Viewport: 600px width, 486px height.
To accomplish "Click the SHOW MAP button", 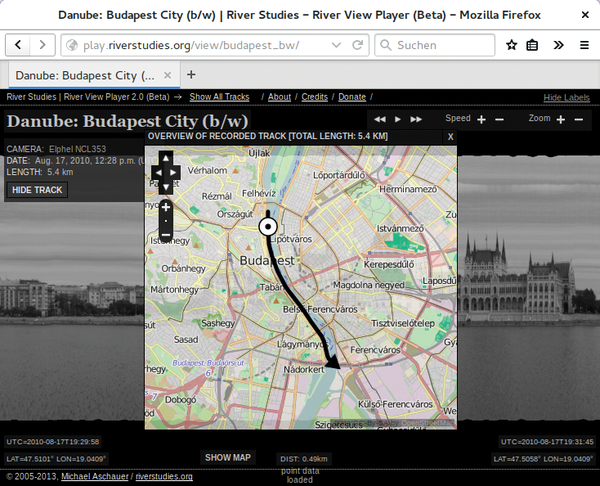I will [228, 458].
